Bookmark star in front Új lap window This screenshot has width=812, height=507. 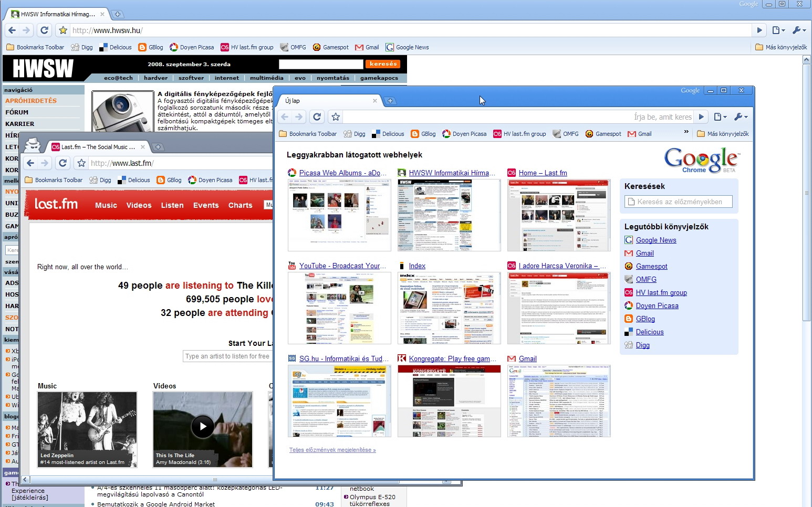tap(336, 117)
